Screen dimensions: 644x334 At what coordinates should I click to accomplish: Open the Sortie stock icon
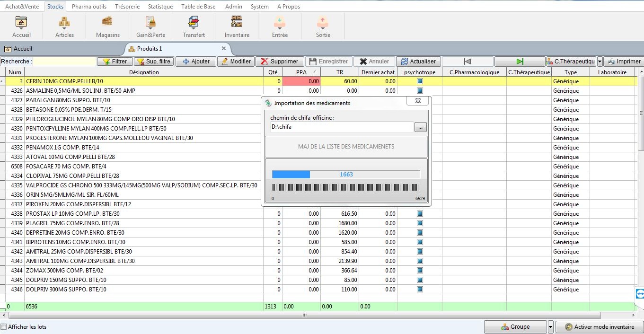(323, 26)
